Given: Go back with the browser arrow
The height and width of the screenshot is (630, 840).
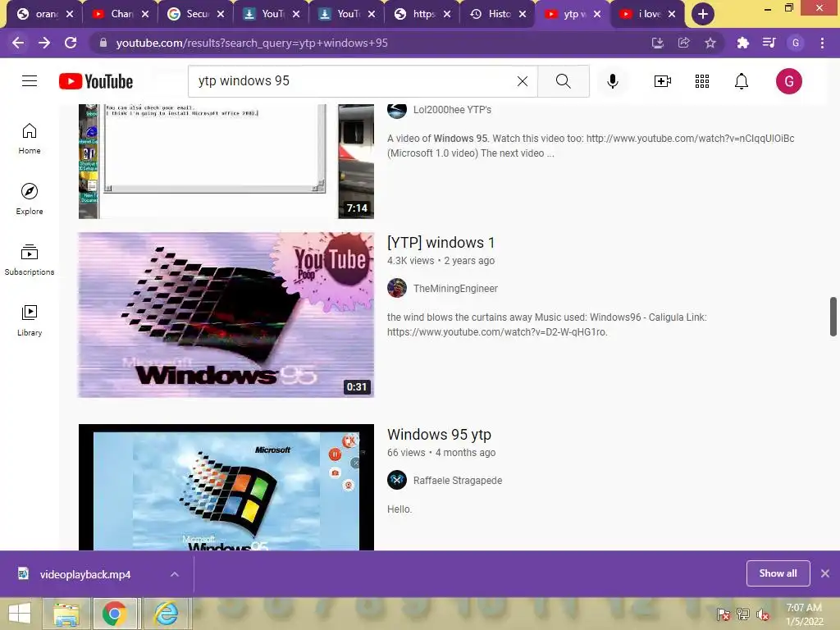Looking at the screenshot, I should coord(18,43).
